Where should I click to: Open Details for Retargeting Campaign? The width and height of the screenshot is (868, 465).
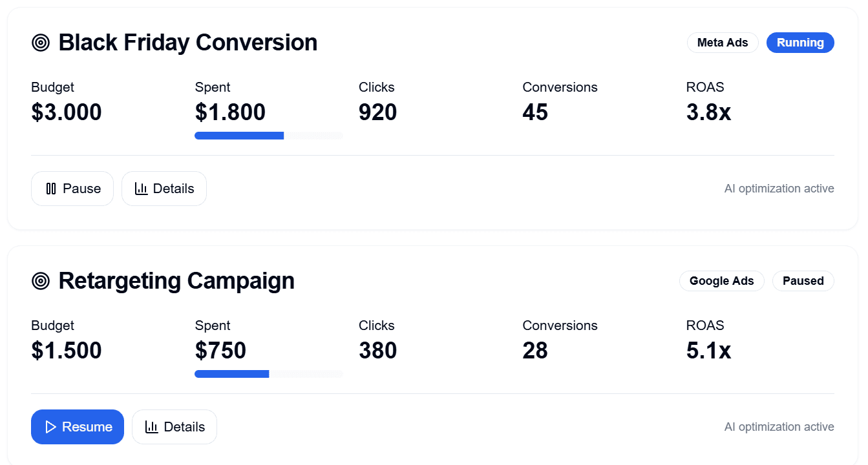(175, 427)
